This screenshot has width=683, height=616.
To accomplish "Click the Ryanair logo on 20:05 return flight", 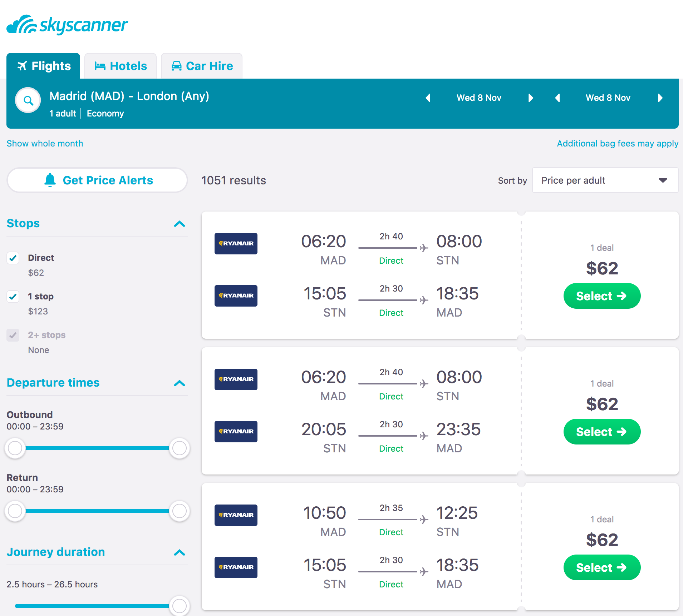I will tap(236, 432).
